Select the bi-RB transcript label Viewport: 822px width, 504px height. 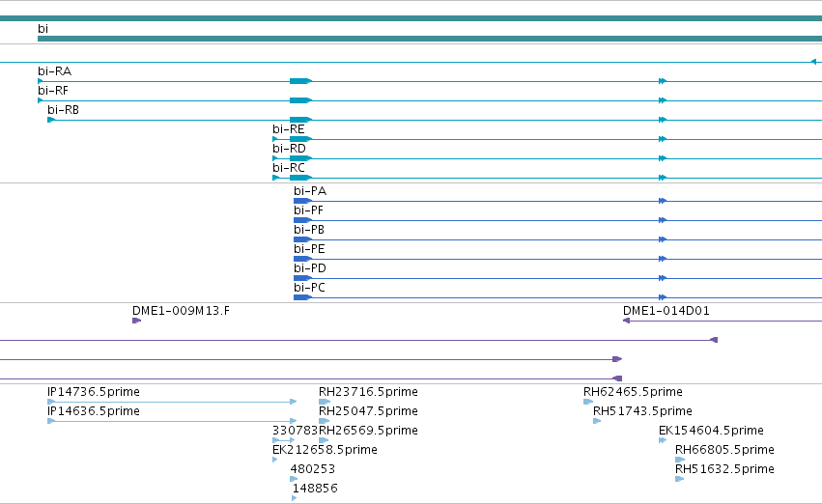(64, 110)
